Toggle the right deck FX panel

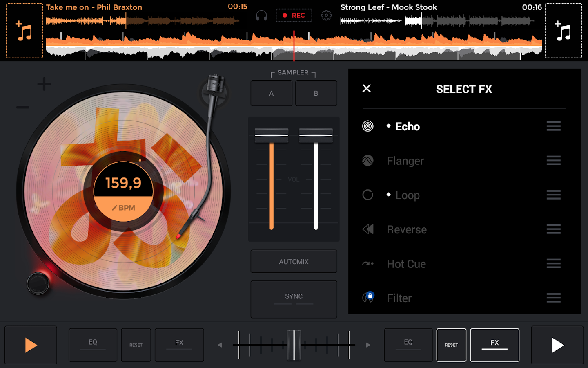(495, 345)
